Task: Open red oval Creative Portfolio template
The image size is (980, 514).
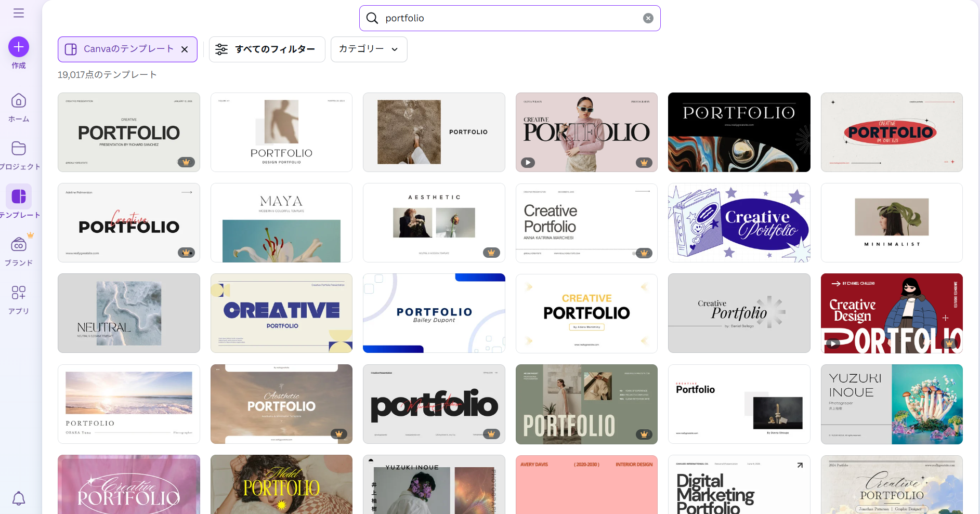Action: (x=892, y=132)
